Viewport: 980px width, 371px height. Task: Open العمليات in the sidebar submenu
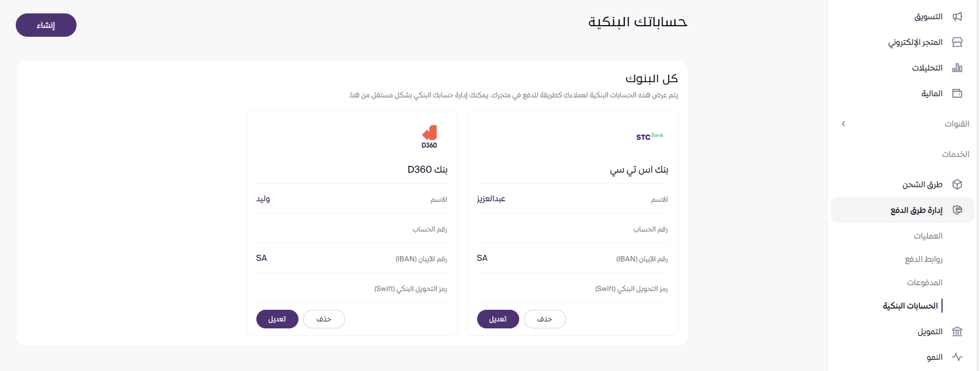tap(928, 236)
